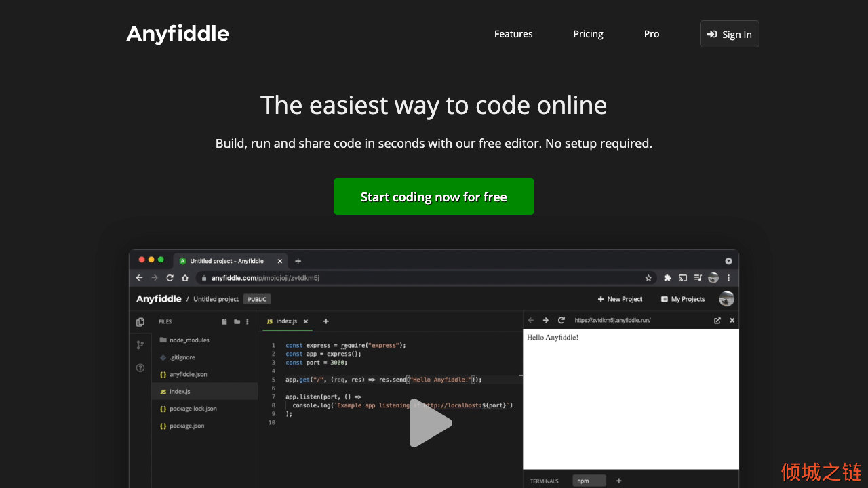Click the Hello Anyfiddle! preview text

point(553,338)
